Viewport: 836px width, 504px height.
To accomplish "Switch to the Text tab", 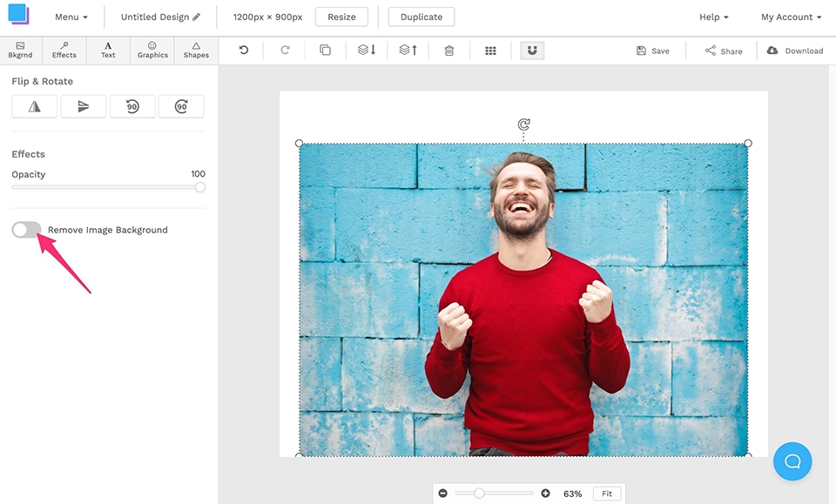I will tap(108, 50).
